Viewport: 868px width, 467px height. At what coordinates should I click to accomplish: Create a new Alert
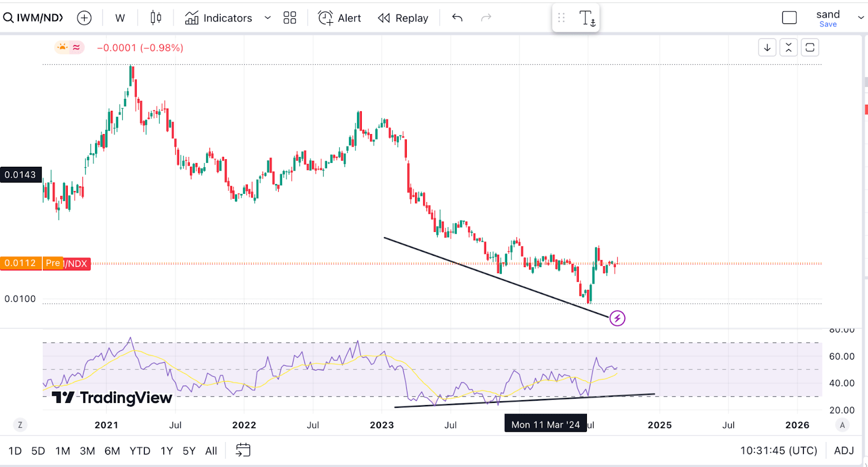coord(340,18)
